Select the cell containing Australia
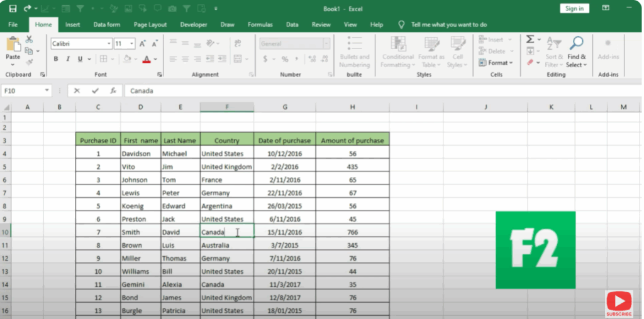This screenshot has height=319, width=644. click(x=227, y=245)
